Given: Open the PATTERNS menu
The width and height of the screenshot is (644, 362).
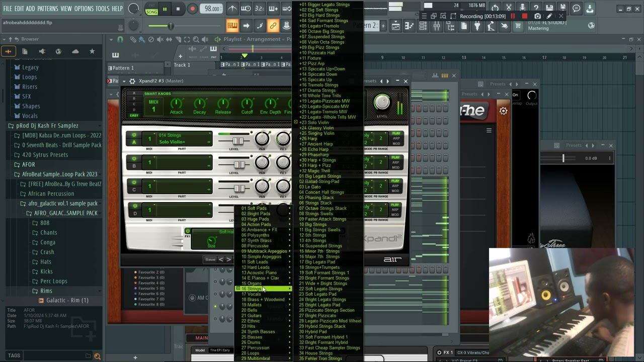Looking at the screenshot, I should tap(48, 9).
